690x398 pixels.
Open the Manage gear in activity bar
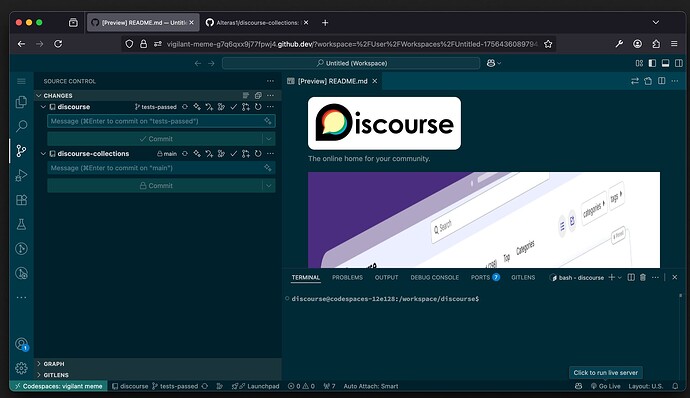[x=21, y=368]
